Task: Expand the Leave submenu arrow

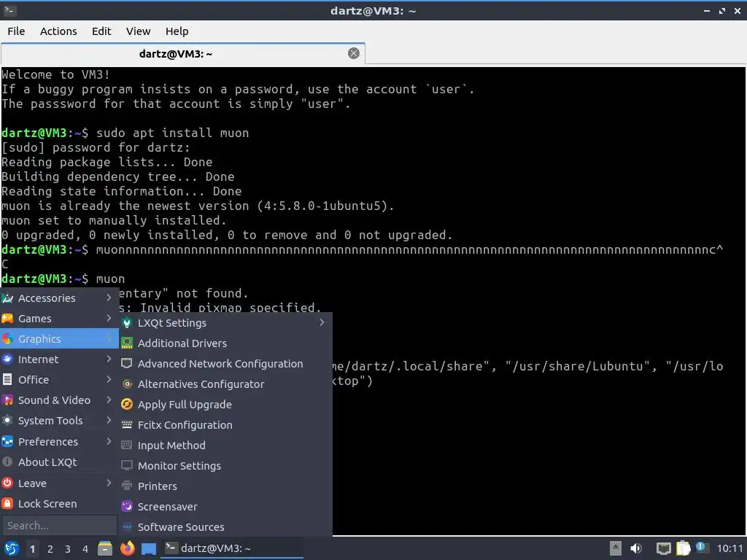Action: [x=109, y=483]
